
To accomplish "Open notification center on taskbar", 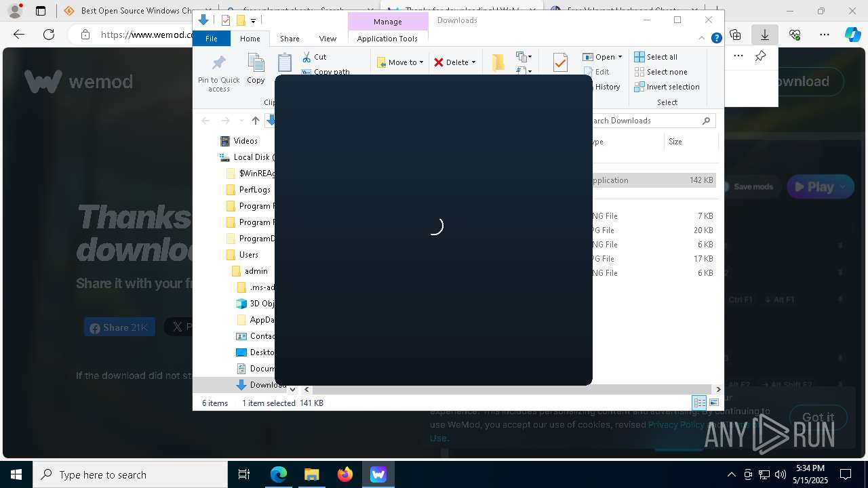I will (x=846, y=474).
